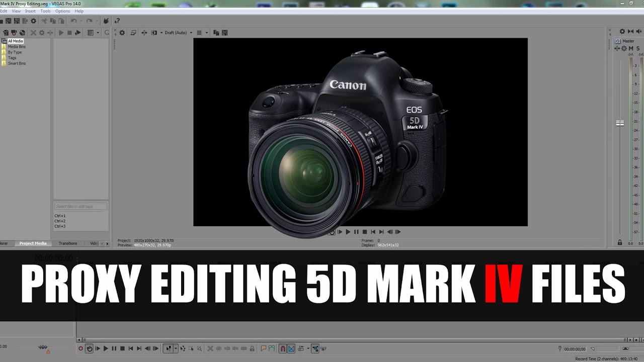Viewport: 644px width, 362px height.
Task: Toggle Lock Envelopes to Events
Action: pyautogui.click(x=315, y=348)
